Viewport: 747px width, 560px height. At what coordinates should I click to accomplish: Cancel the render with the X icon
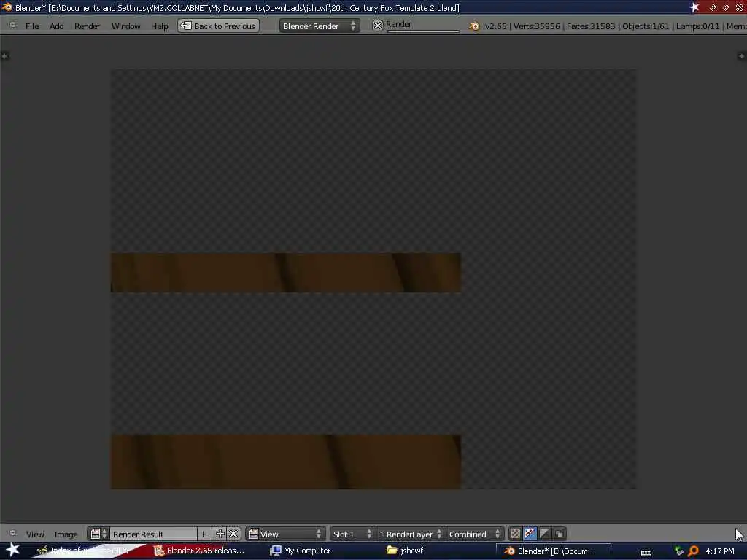click(377, 26)
